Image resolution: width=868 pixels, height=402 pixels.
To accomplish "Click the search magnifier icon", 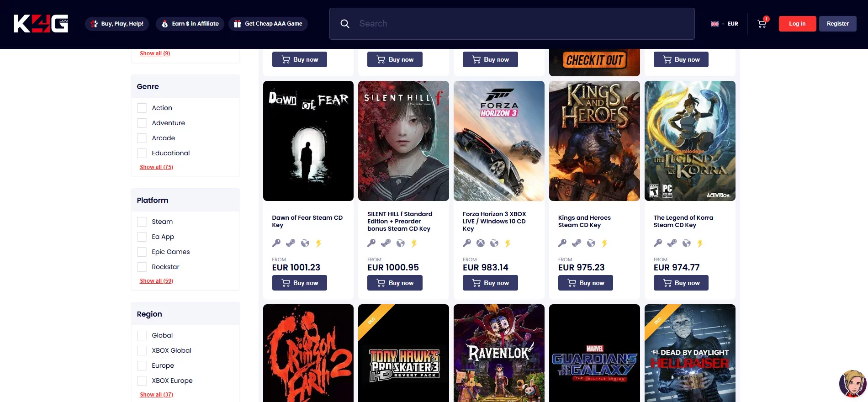I will [345, 24].
